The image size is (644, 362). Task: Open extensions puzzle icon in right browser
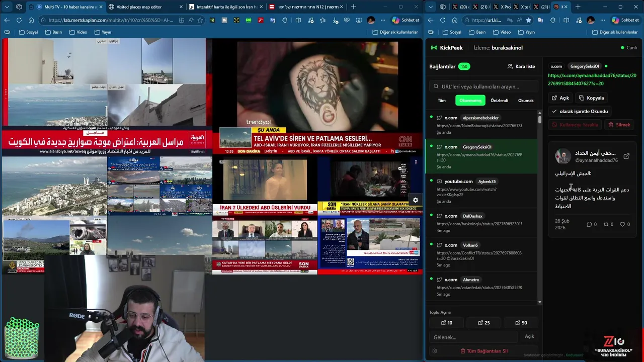click(x=553, y=20)
